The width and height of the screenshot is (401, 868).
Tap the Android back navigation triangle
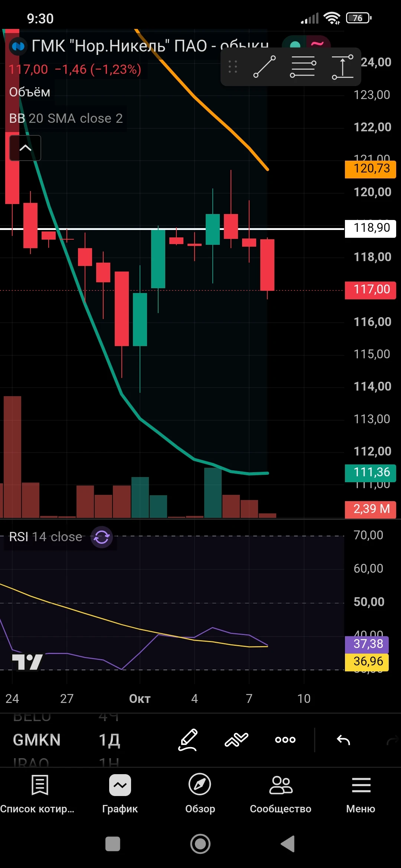(x=288, y=844)
